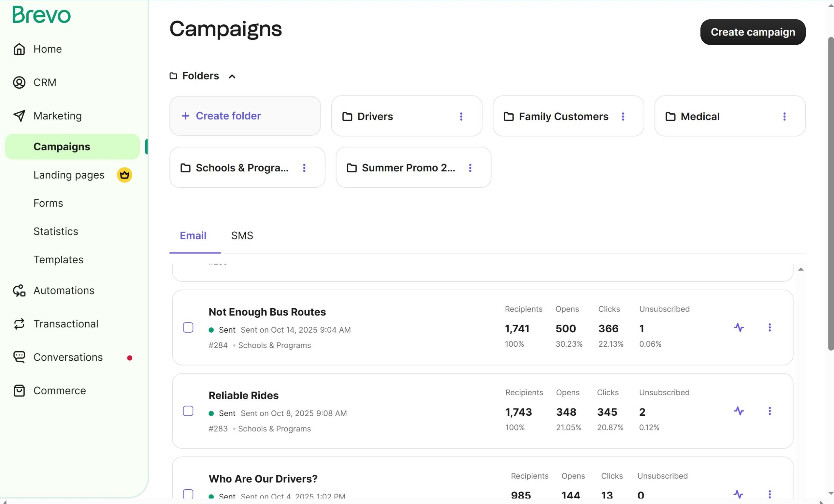The height and width of the screenshot is (504, 834).
Task: Click the page scroll-down arrow
Action: click(x=831, y=493)
